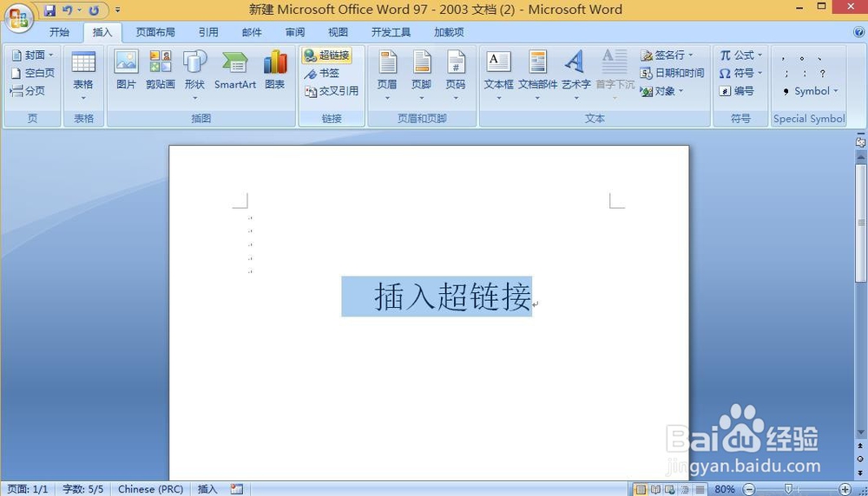
Task: Insert a bookmark with 书签
Action: click(322, 73)
